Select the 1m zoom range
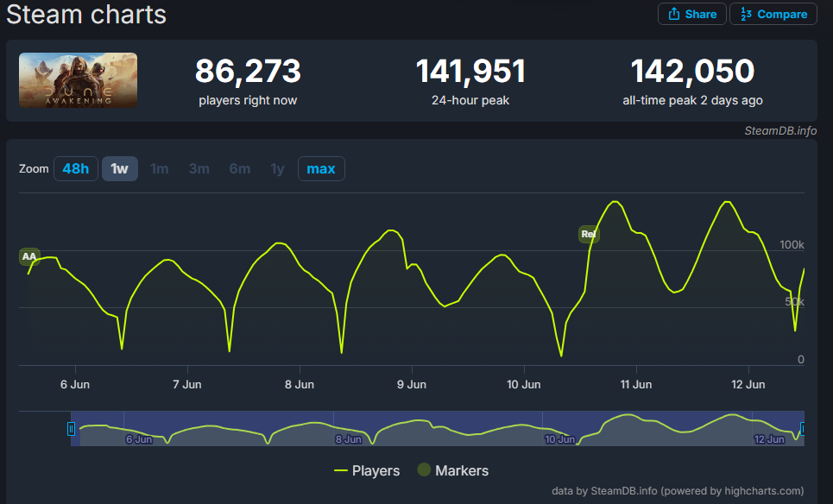The width and height of the screenshot is (833, 504). click(160, 169)
